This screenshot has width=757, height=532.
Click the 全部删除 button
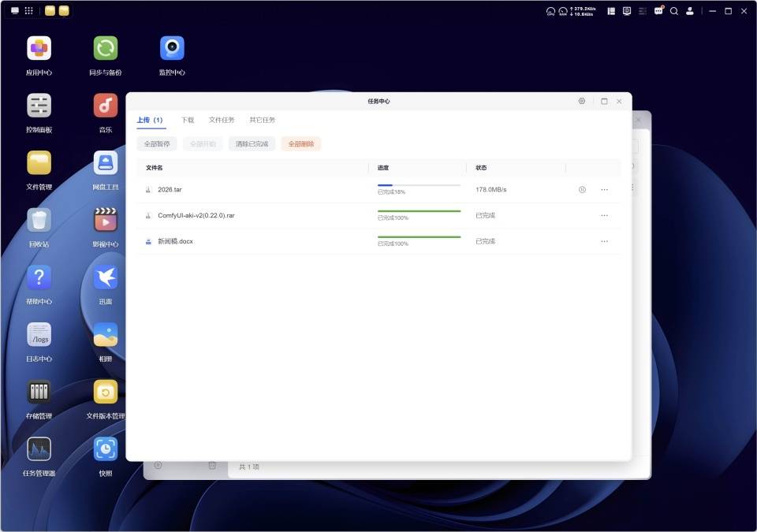pyautogui.click(x=301, y=144)
